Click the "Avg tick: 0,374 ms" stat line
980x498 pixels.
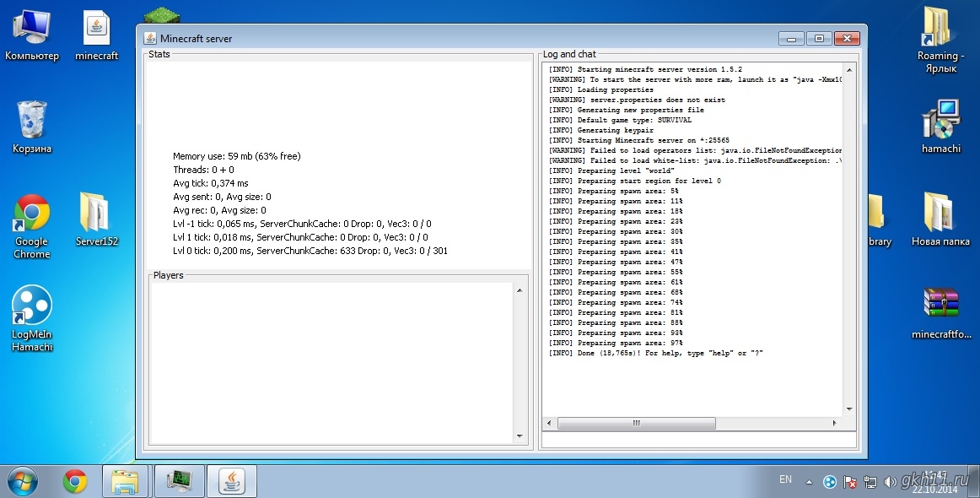pyautogui.click(x=211, y=183)
